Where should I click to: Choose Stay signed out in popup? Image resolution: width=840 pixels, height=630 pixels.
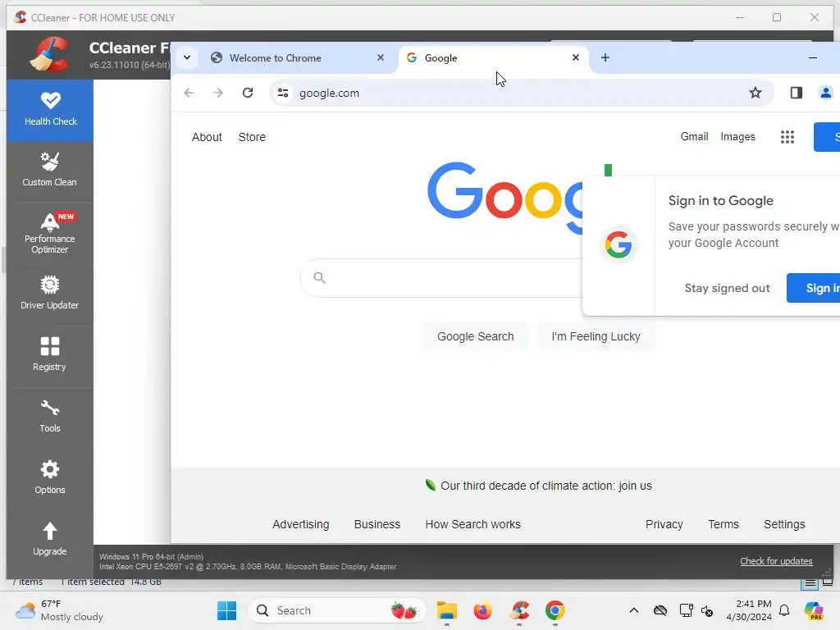click(727, 288)
